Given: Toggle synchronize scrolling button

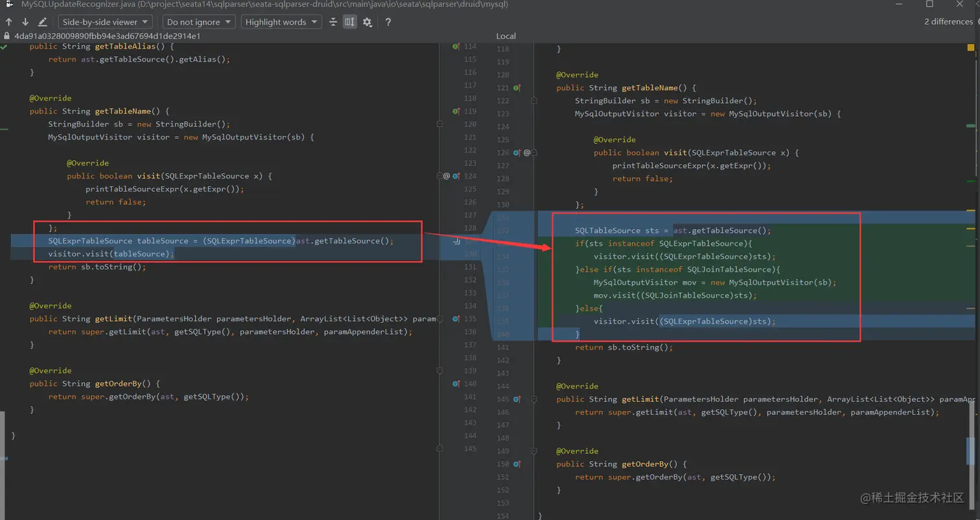Looking at the screenshot, I should [350, 22].
